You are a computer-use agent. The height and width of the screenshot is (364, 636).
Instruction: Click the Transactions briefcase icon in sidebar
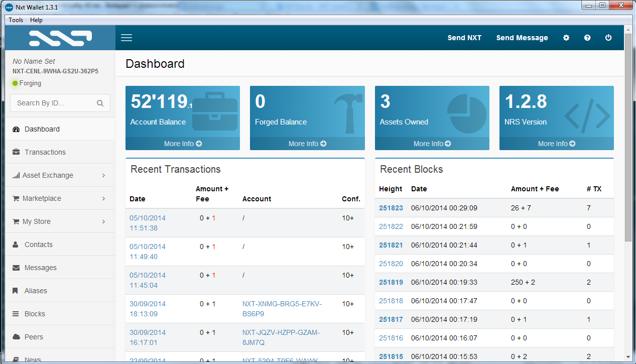[x=16, y=152]
